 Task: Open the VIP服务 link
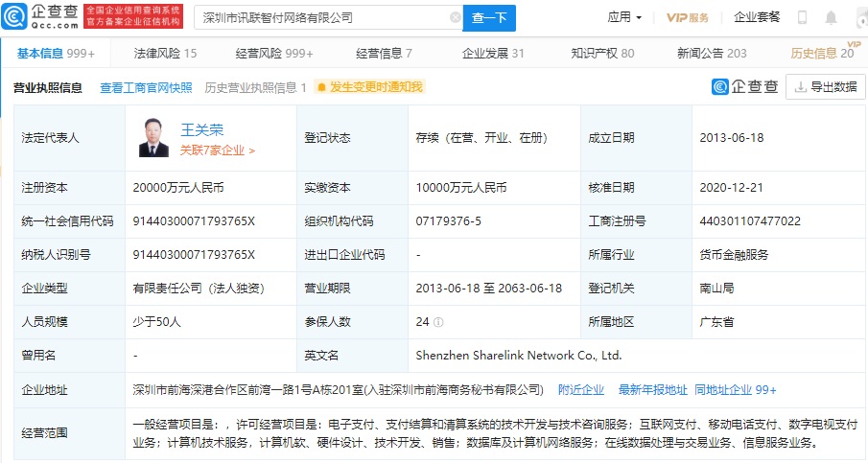tap(687, 17)
